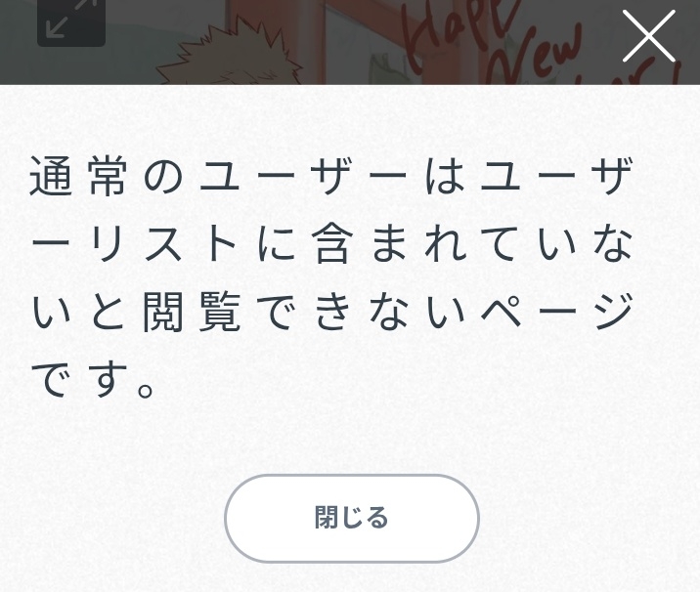
Task: Click the message line containing 含まれていな
Action: pyautogui.click(x=331, y=244)
